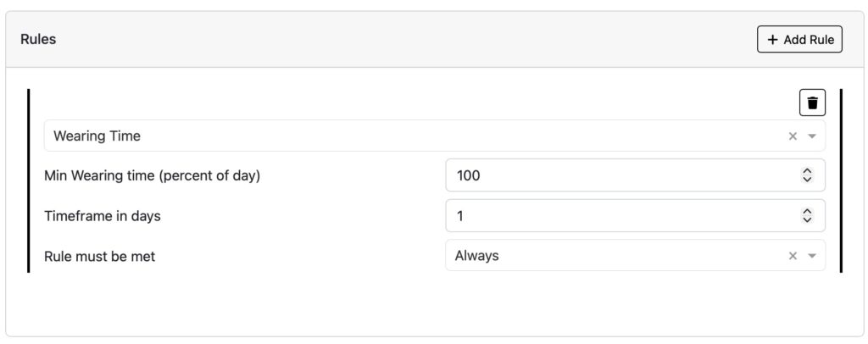Viewport: 868px width, 344px height.
Task: Focus the Timeframe in days input field
Action: (x=619, y=216)
